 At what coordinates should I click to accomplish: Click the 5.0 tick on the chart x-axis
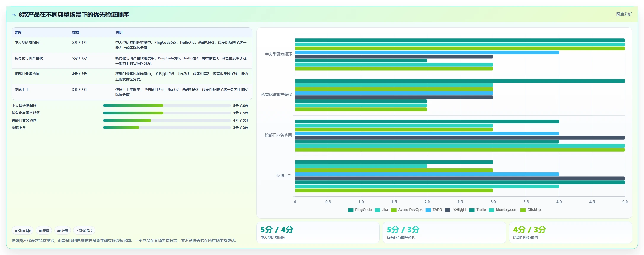(625, 202)
